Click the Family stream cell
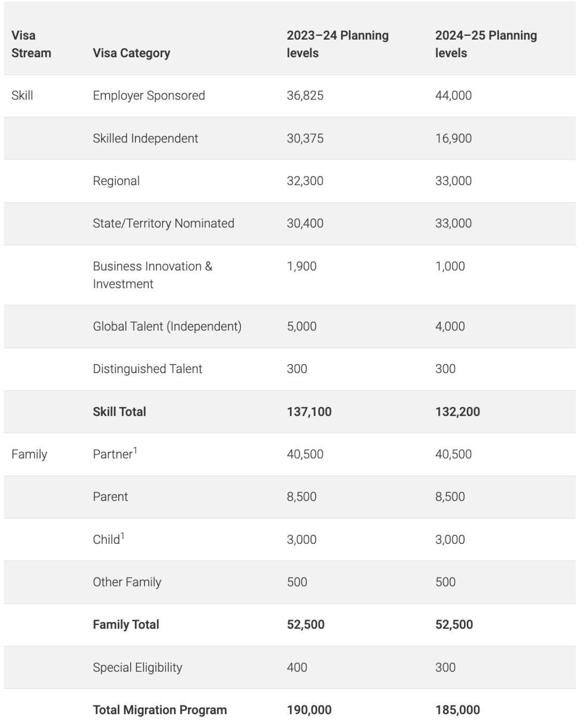The width and height of the screenshot is (578, 728). pos(29,454)
